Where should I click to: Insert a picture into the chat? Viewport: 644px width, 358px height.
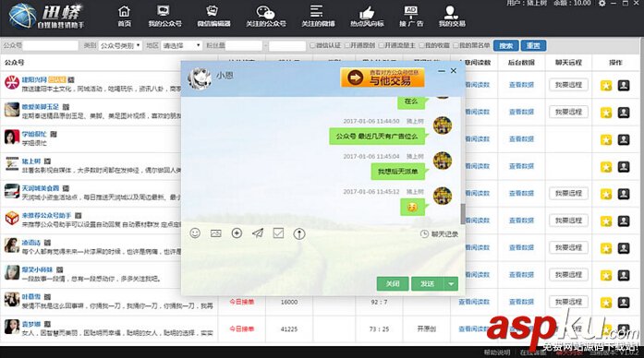coord(215,233)
